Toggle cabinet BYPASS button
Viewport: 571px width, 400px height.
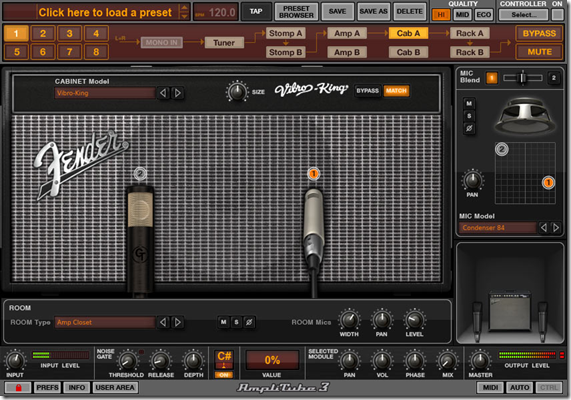point(367,91)
